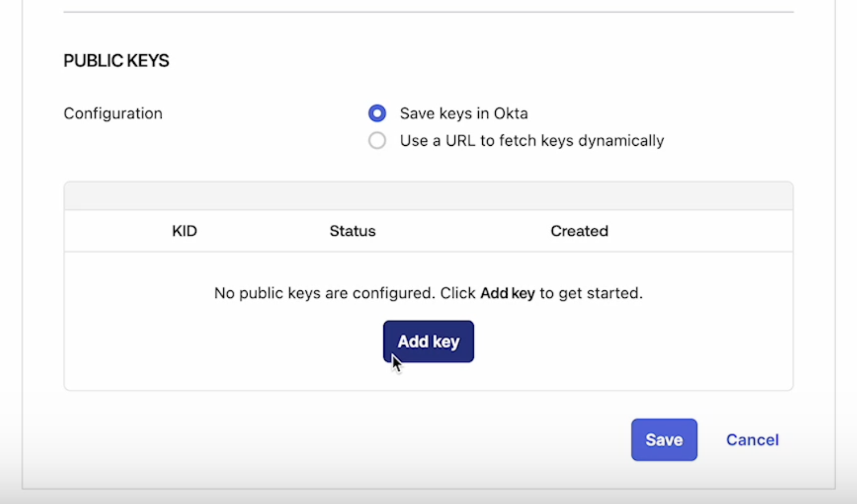Click the Status column header
857x504 pixels.
[353, 231]
